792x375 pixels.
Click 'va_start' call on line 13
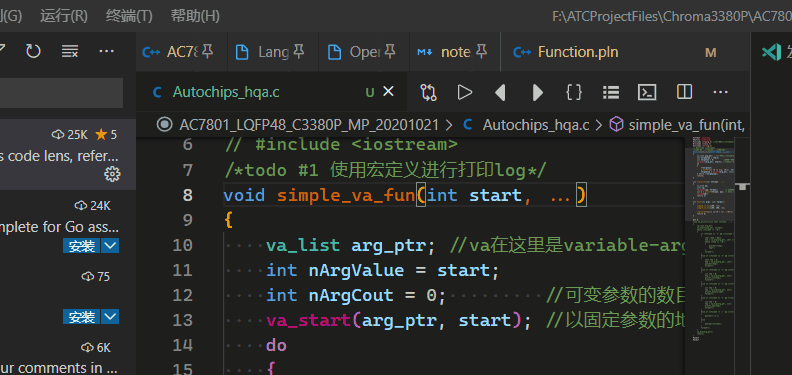pyautogui.click(x=309, y=320)
